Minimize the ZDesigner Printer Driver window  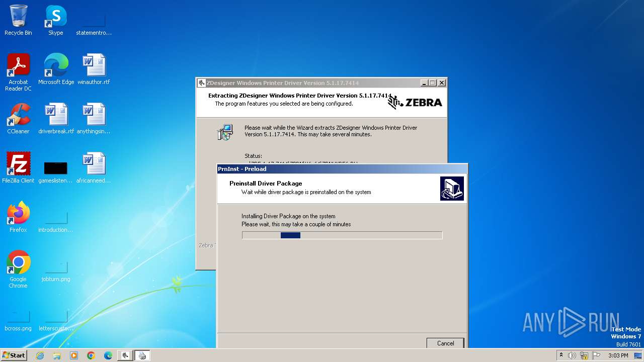click(424, 83)
